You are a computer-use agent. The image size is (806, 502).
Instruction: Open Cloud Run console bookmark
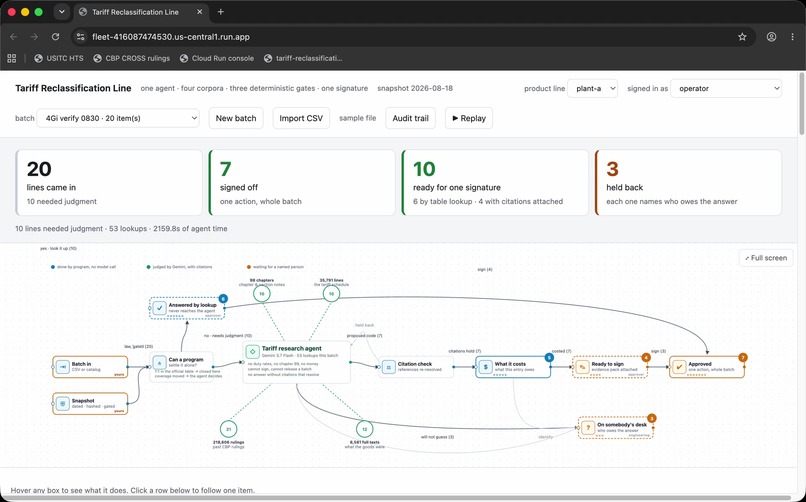coord(217,59)
